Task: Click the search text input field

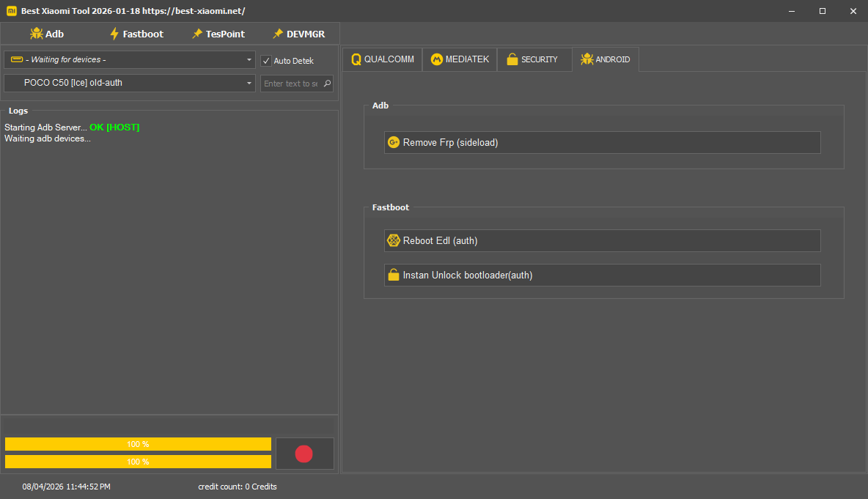Action: point(290,84)
